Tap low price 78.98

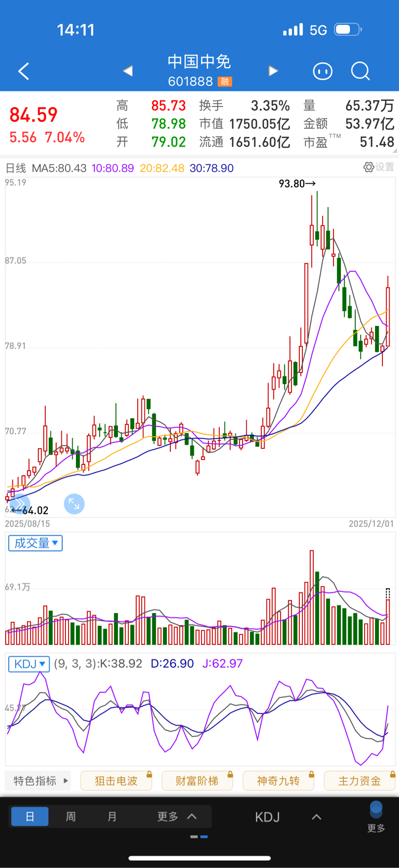click(x=168, y=124)
